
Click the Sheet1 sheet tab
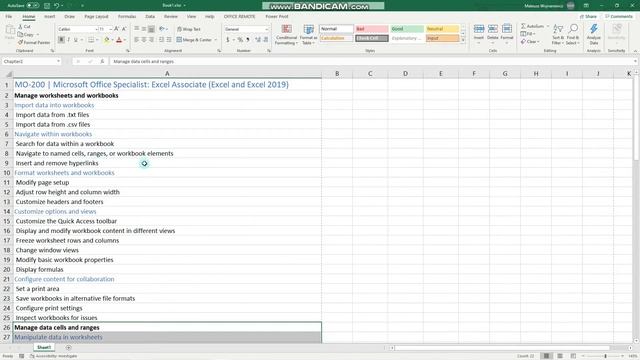tap(44, 347)
